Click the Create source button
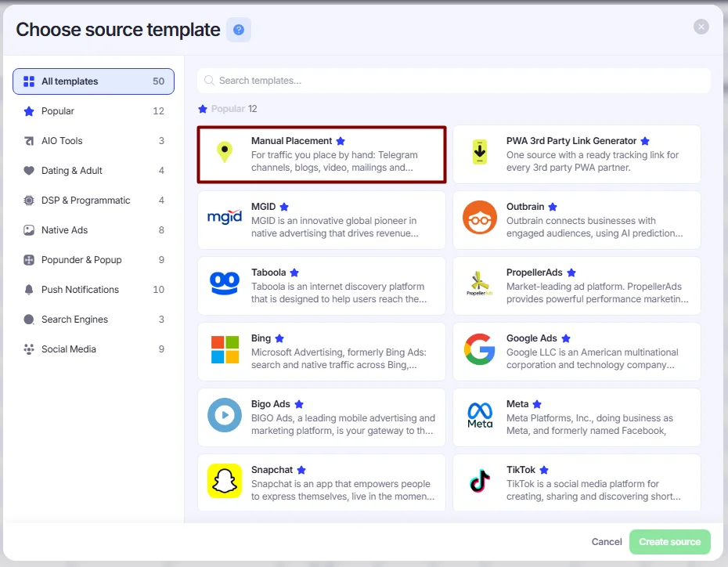Screen dimensions: 728x567 669,542
